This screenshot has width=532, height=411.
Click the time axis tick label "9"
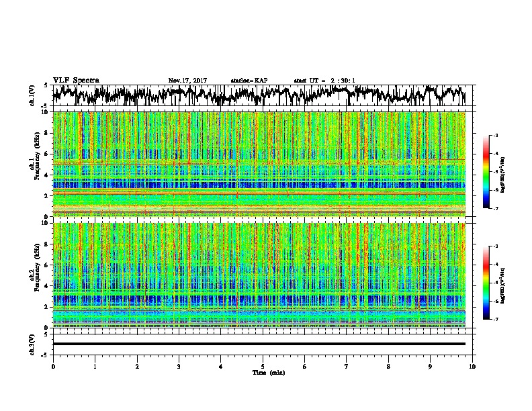430,366
